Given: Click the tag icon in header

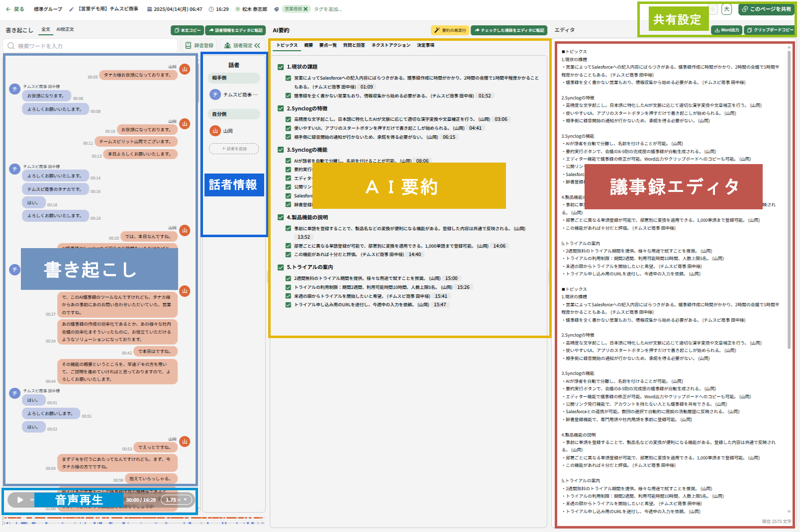Looking at the screenshot, I should [277, 9].
